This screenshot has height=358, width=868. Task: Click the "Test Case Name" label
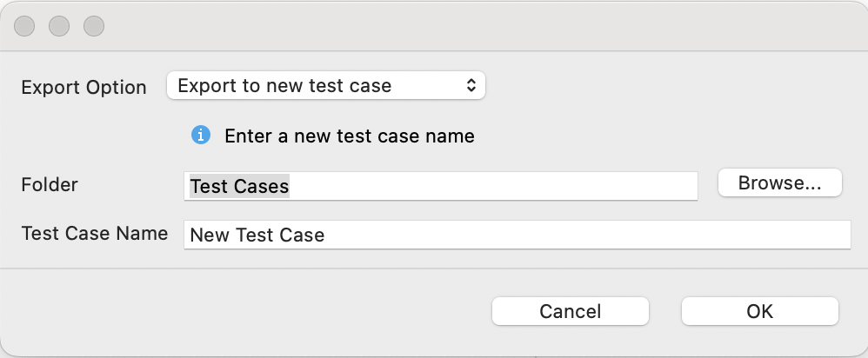(94, 233)
